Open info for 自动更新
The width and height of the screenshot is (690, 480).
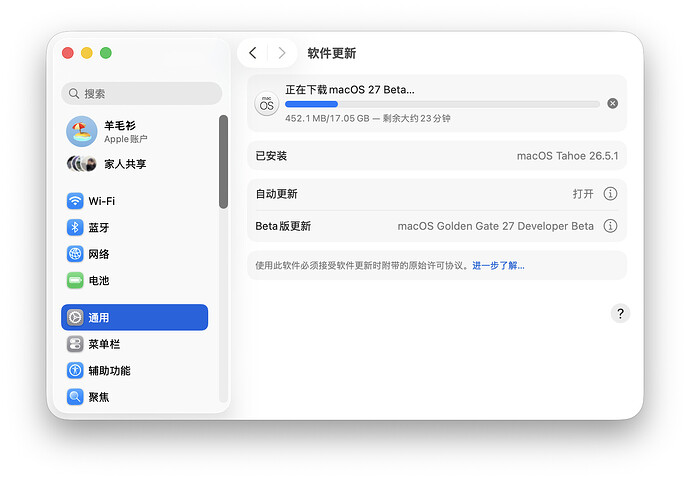pyautogui.click(x=610, y=194)
